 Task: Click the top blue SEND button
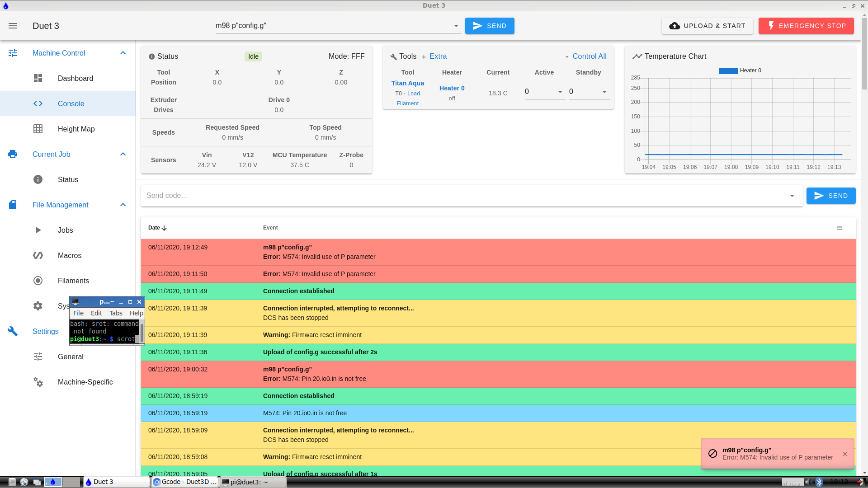490,26
